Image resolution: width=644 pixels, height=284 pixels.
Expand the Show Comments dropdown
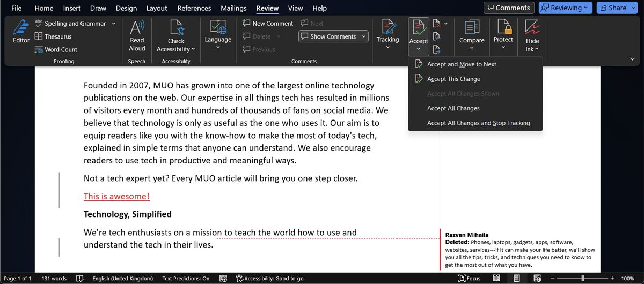click(x=364, y=36)
